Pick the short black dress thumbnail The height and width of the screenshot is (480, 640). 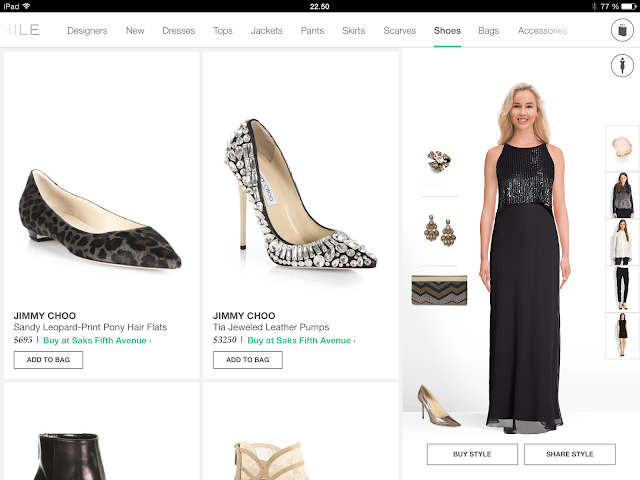[622, 336]
